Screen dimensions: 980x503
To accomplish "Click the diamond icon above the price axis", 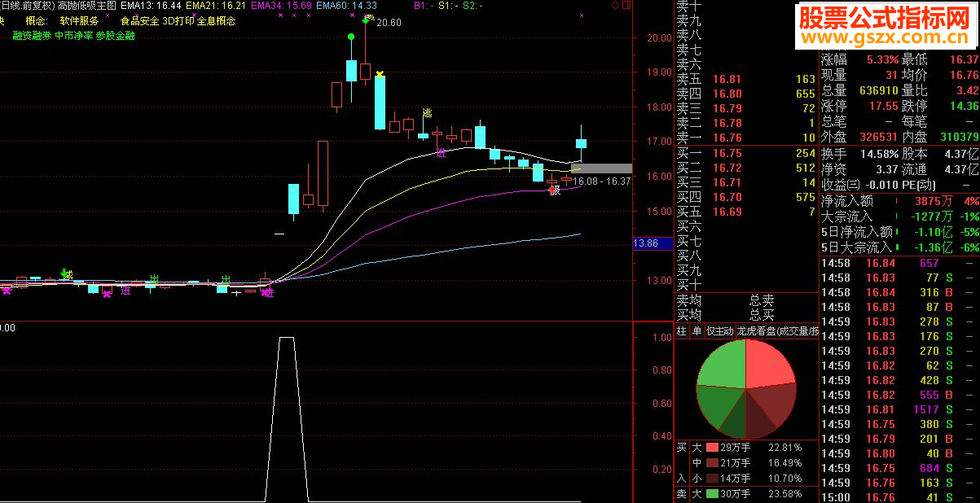I will click(614, 6).
